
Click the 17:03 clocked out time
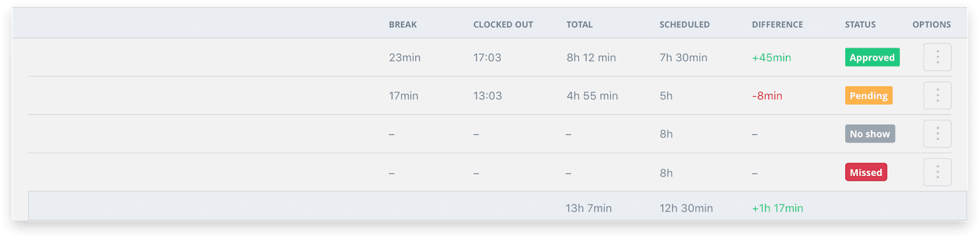pyautogui.click(x=488, y=57)
